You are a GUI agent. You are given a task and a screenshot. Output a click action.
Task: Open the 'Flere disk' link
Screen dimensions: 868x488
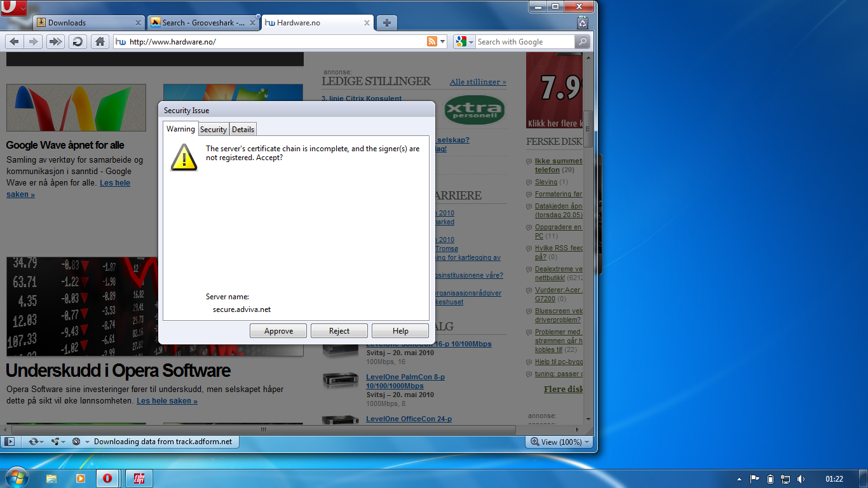pyautogui.click(x=563, y=389)
